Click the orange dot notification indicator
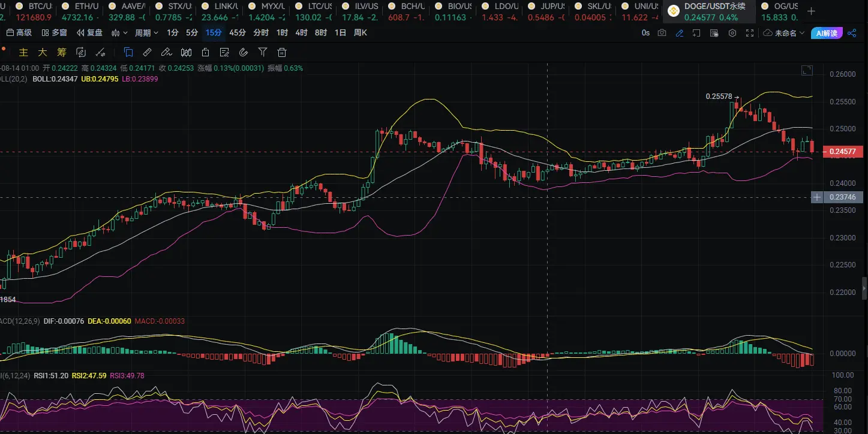Screen dimensions: 868x434 (x=3, y=49)
